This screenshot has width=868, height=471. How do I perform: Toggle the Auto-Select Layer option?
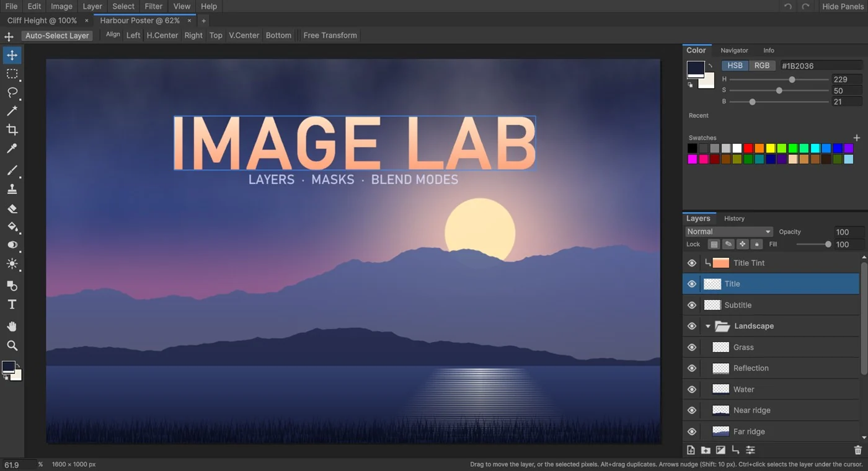pos(57,35)
